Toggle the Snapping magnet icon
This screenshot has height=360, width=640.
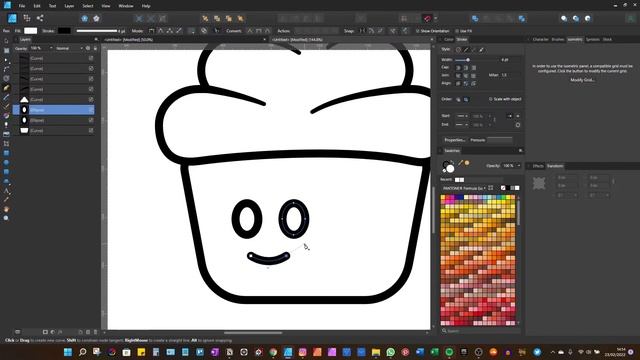coord(427,18)
